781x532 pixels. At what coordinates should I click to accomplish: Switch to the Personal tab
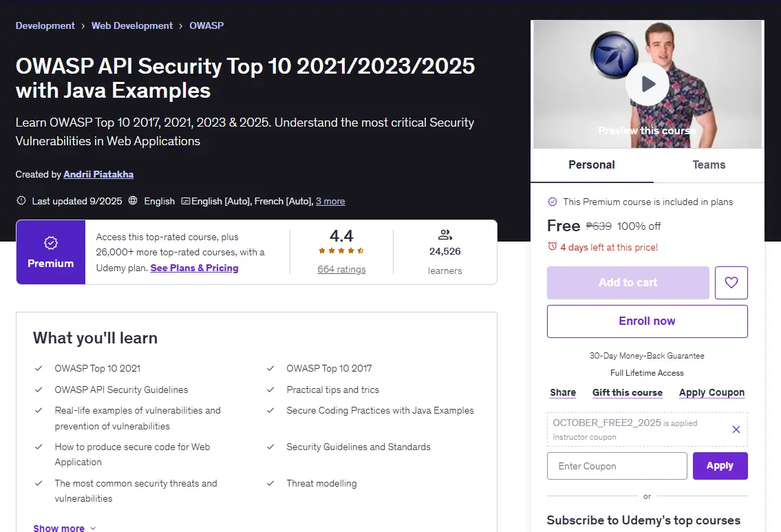click(592, 165)
